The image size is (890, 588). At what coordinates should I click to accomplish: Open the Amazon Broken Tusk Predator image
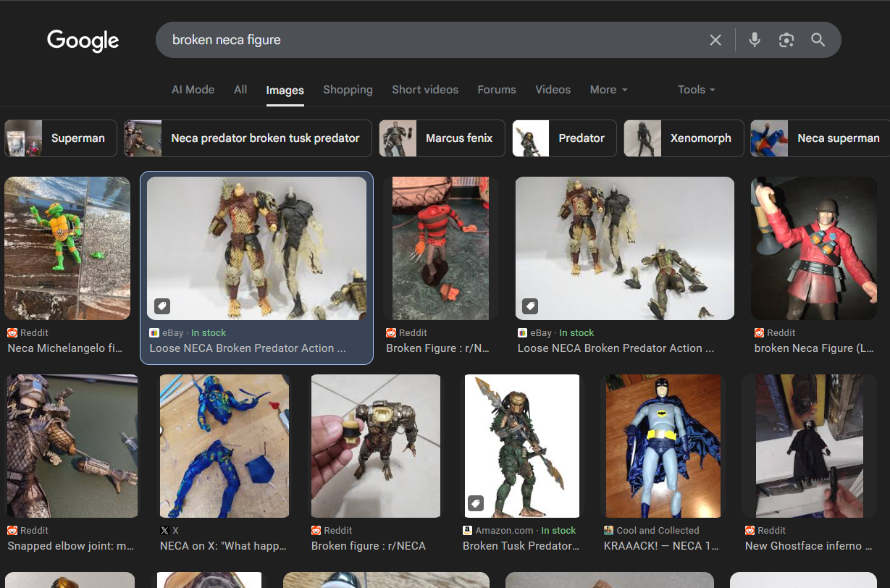(521, 446)
